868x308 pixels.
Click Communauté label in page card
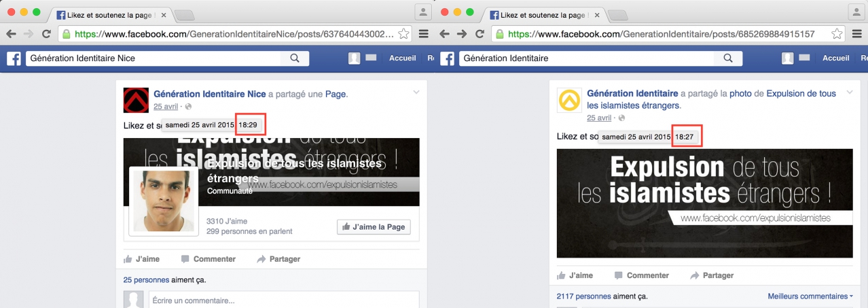click(230, 191)
